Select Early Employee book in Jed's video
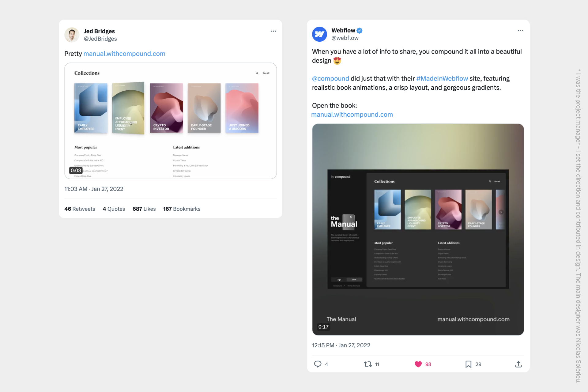This screenshot has height=392, width=588. coord(91,108)
